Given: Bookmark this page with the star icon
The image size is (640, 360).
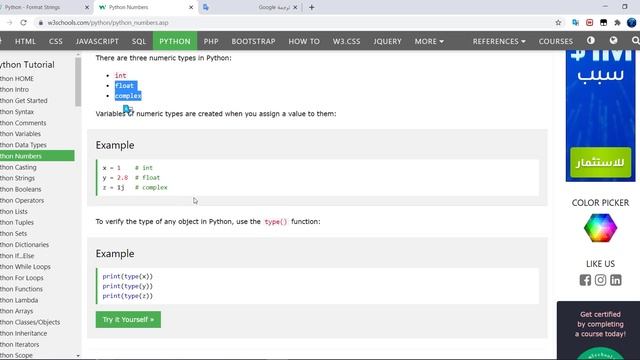Looking at the screenshot, I should click(x=558, y=23).
